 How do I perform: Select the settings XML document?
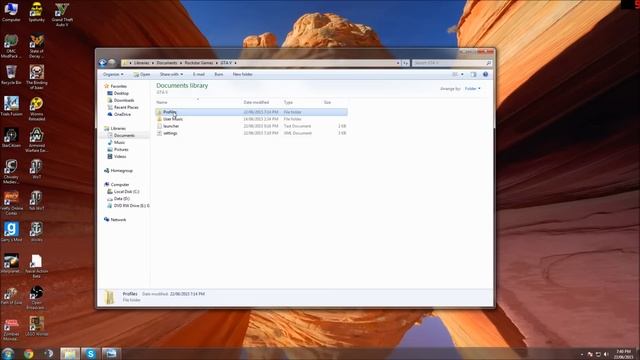pos(251,133)
